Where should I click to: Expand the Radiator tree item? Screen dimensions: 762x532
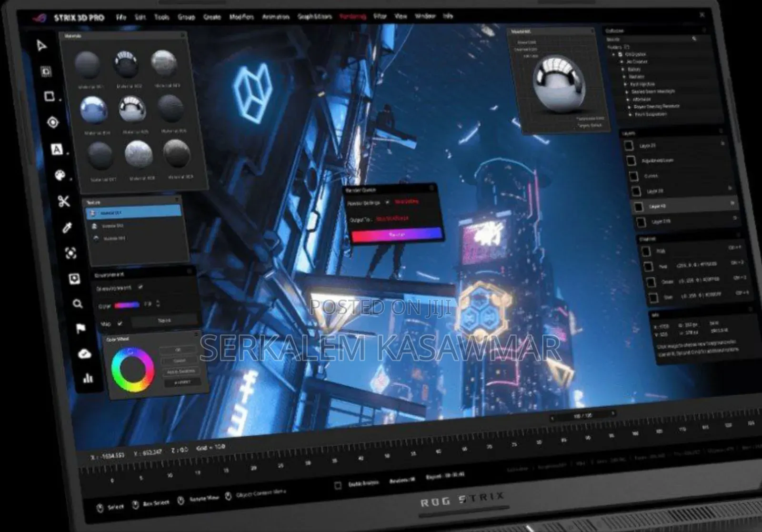coord(623,77)
